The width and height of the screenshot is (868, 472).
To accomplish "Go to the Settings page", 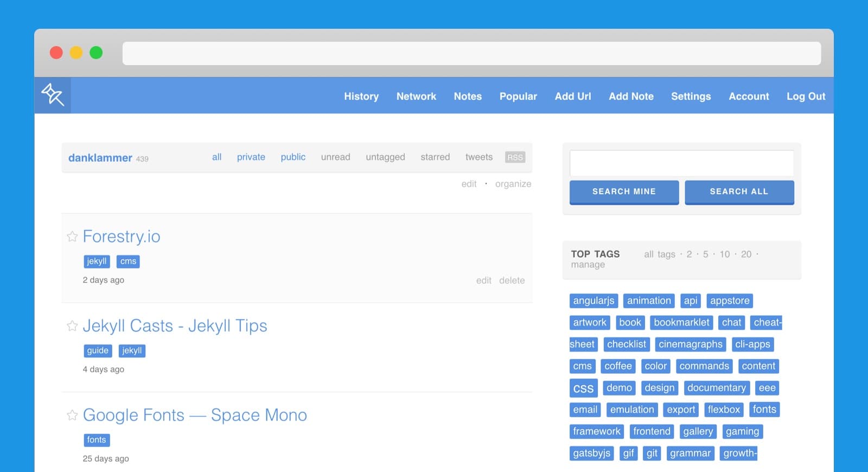I will point(691,96).
